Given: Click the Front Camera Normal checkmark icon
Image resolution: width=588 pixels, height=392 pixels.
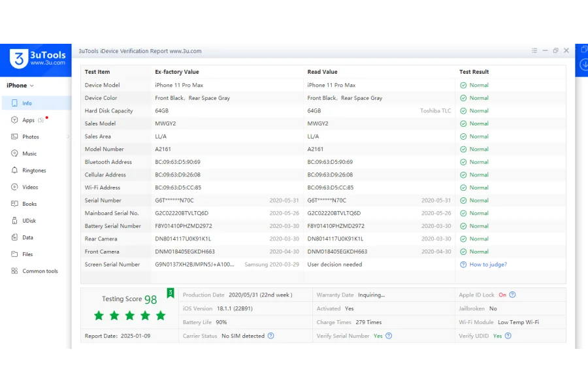Looking at the screenshot, I should (x=463, y=252).
